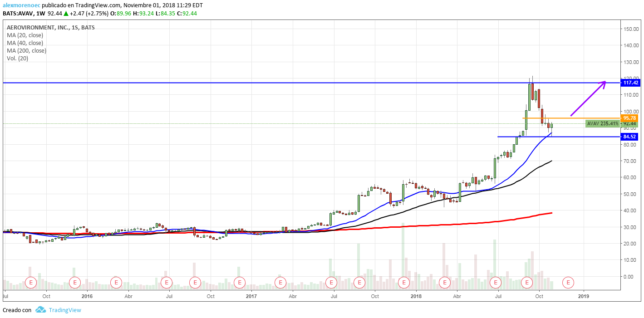644x318 pixels.
Task: Click the TradingView cloud logo icon
Action: pyautogui.click(x=41, y=310)
